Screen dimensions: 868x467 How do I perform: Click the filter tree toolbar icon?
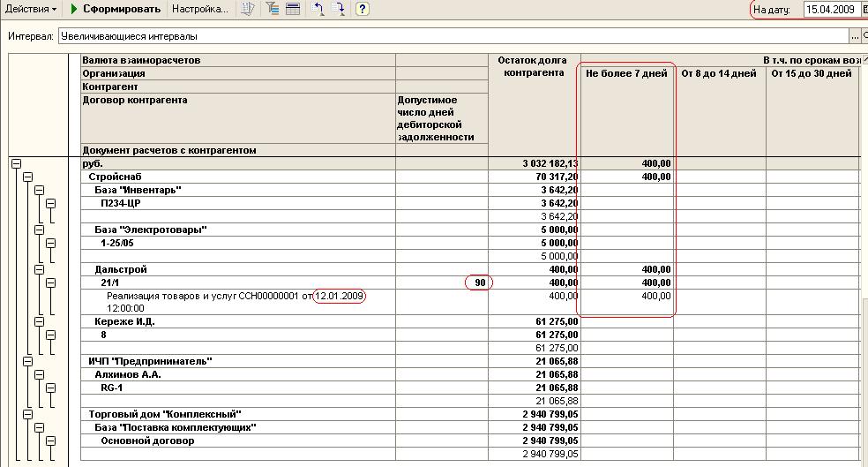(x=272, y=9)
